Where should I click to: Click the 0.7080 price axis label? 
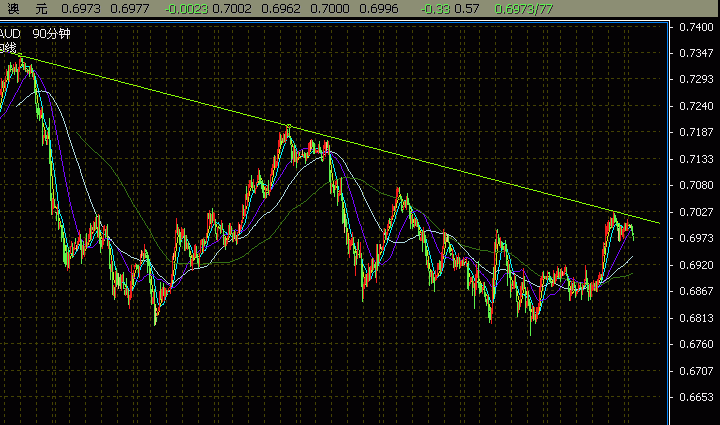[x=696, y=185]
